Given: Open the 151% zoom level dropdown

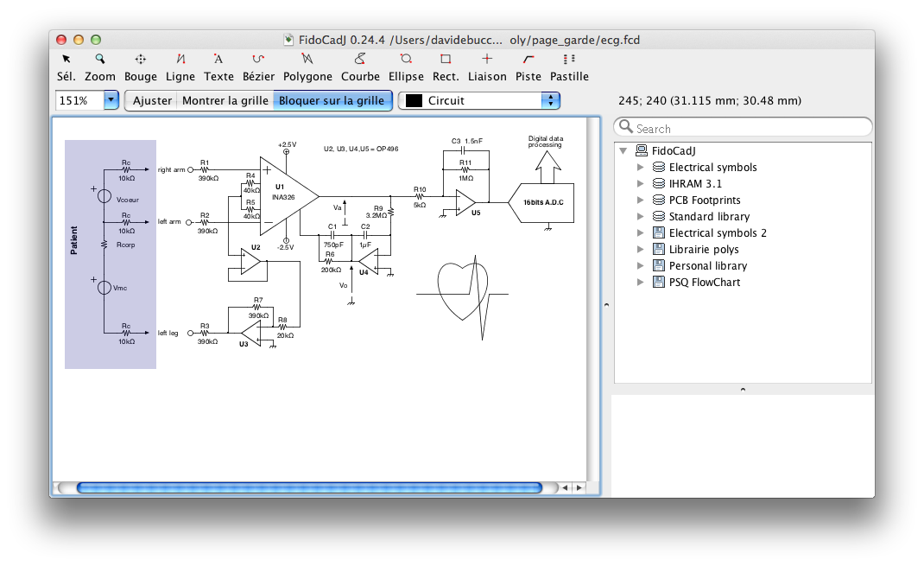Looking at the screenshot, I should click(x=111, y=100).
